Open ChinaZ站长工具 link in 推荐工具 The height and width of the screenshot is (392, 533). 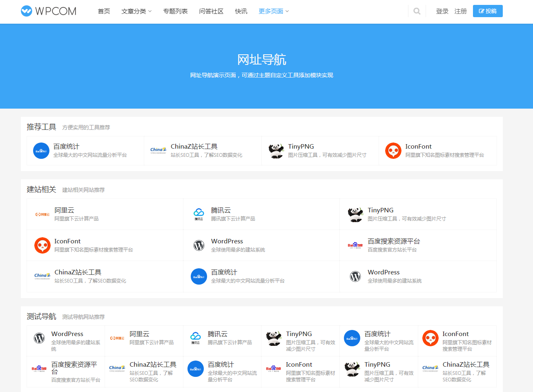point(194,147)
